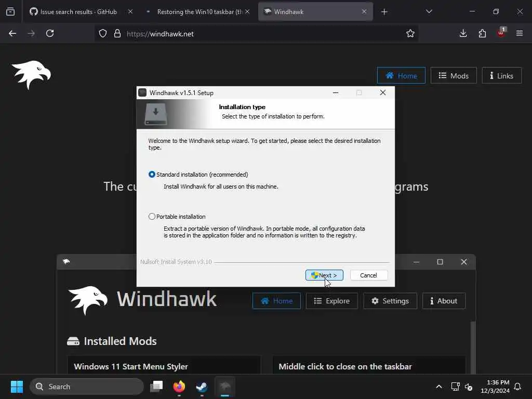The image size is (532, 399).
Task: Click the tracking protection shield icon
Action: (103, 34)
